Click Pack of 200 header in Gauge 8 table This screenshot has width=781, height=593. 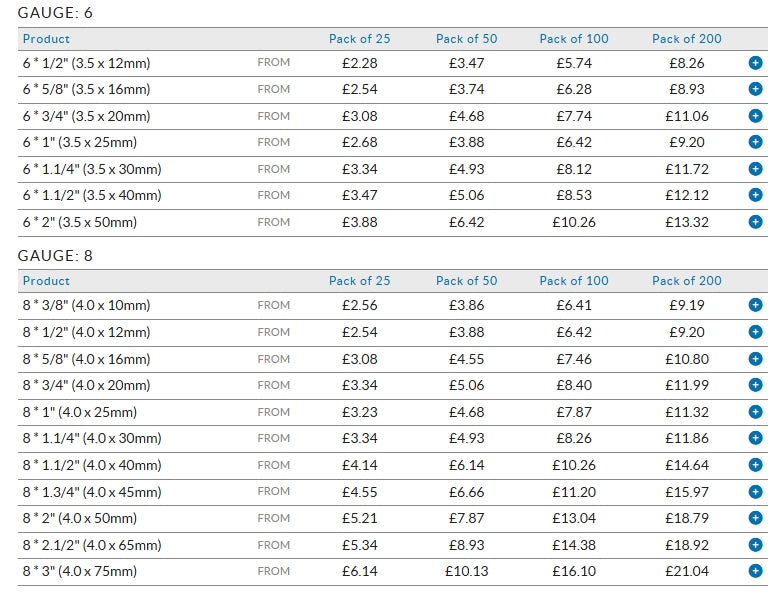pyautogui.click(x=686, y=281)
